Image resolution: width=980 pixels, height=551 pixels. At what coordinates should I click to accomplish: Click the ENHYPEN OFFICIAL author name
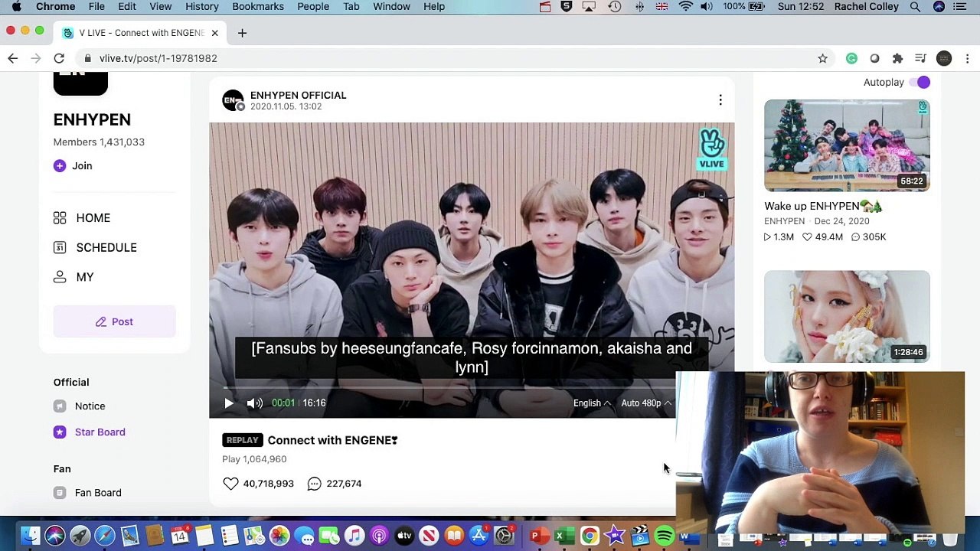pos(298,95)
